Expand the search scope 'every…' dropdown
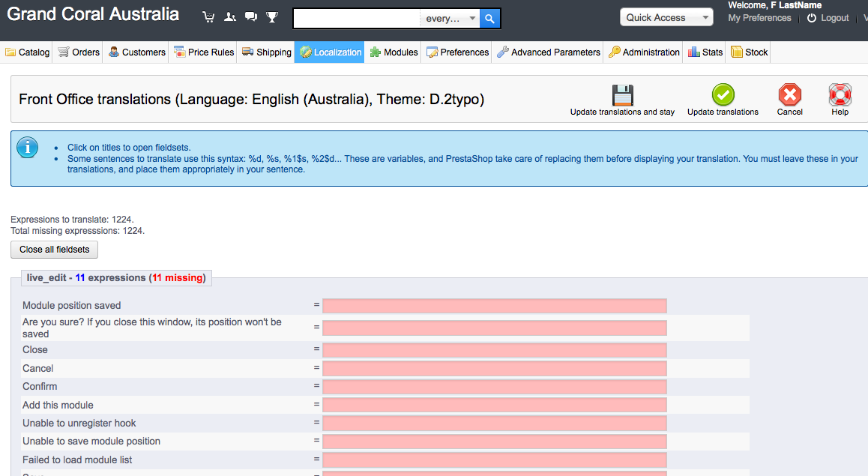The image size is (868, 476). coord(450,19)
